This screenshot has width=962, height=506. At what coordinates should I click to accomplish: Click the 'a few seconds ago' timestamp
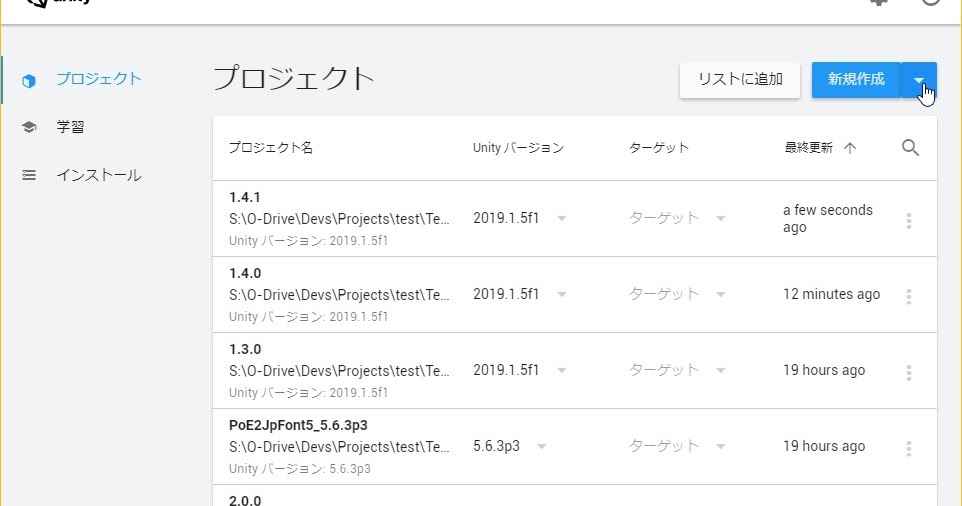828,218
